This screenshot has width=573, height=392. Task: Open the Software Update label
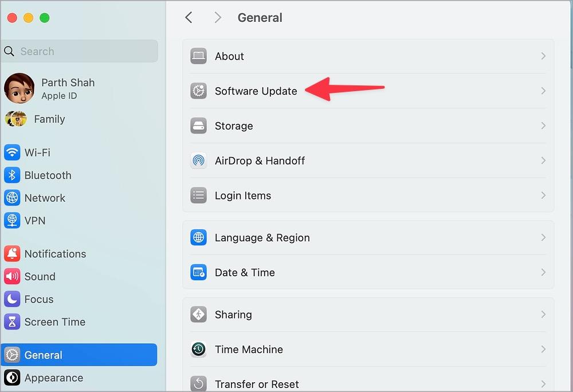(256, 91)
